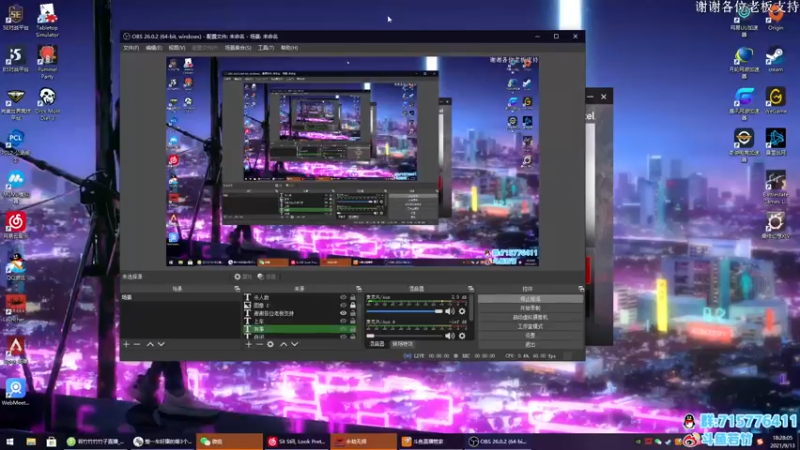
Task: Open the Windows Start menu
Action: [10, 441]
